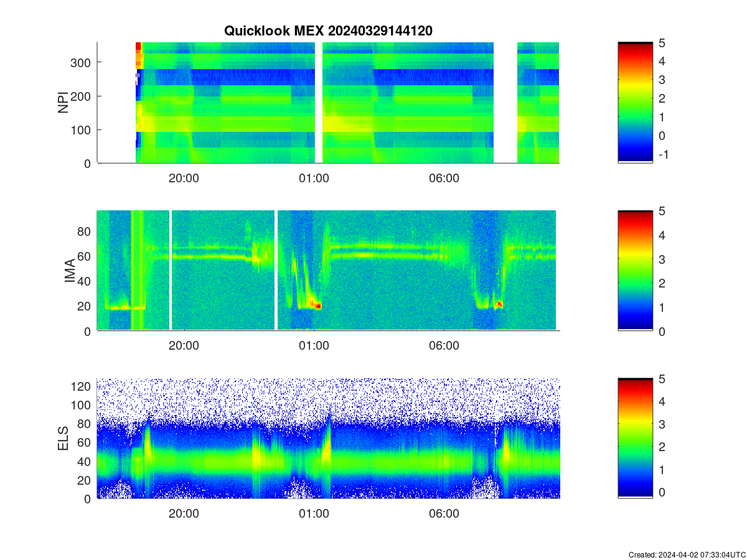Viewport: 747px width, 560px height.
Task: Click the 20 tick on IMA axis
Action: click(85, 306)
